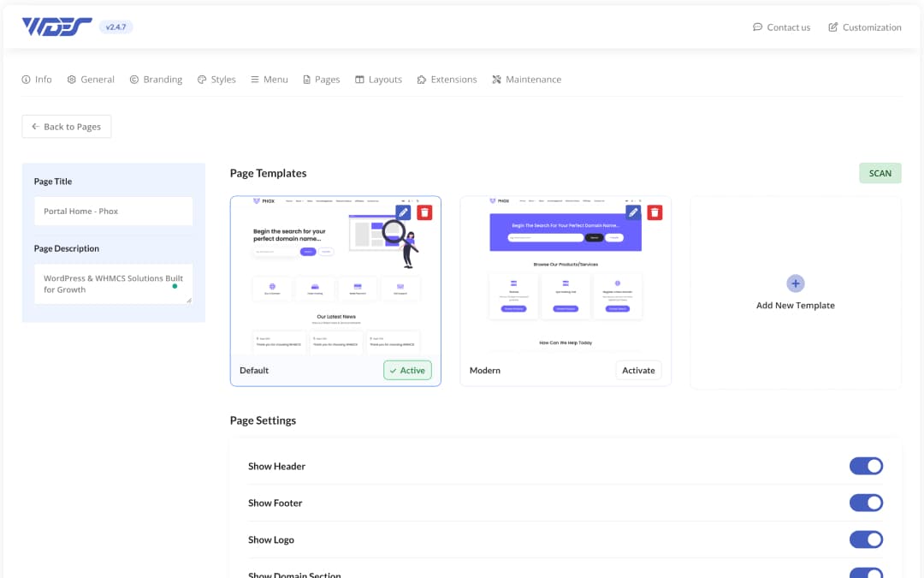Click the Page Description label
The height and width of the screenshot is (578, 924).
click(x=67, y=248)
